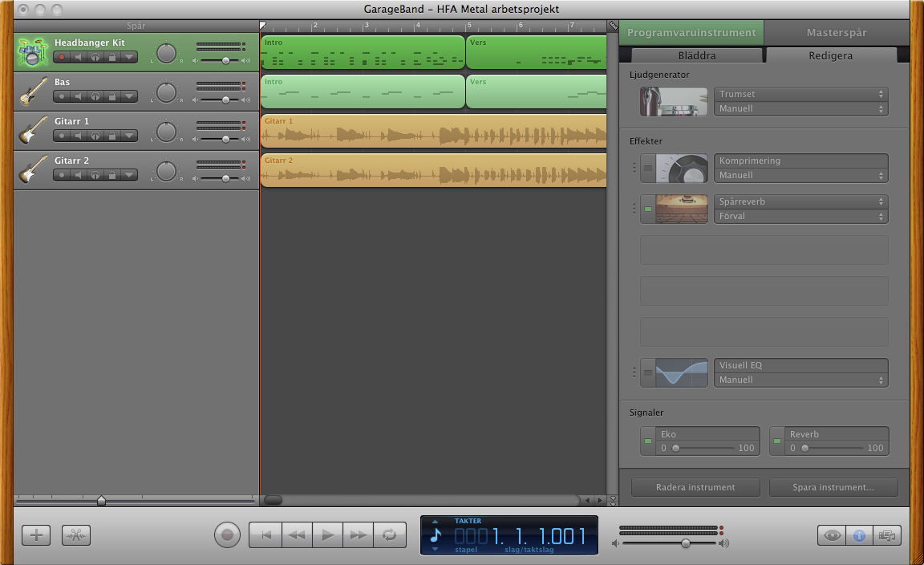This screenshot has width=924, height=565.
Task: Click the Visuell EQ curve thumbnail
Action: point(682,372)
